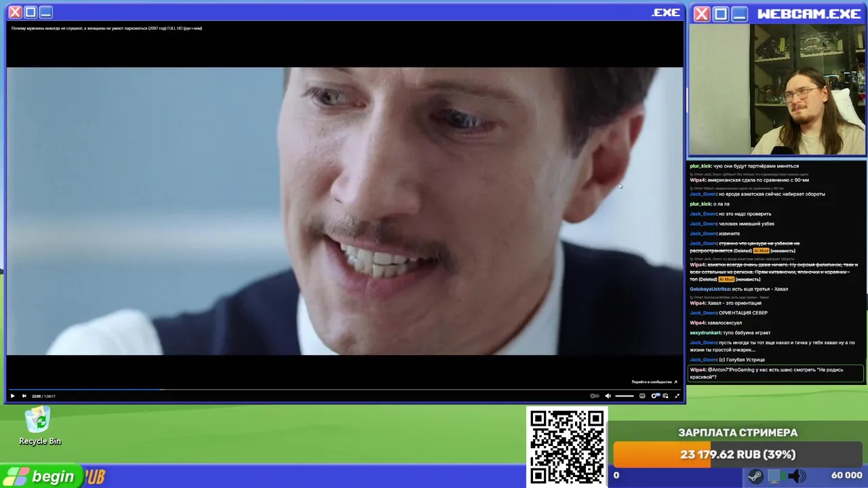Maximize the WEBCAM.EXE window
The image size is (868, 488).
point(721,14)
